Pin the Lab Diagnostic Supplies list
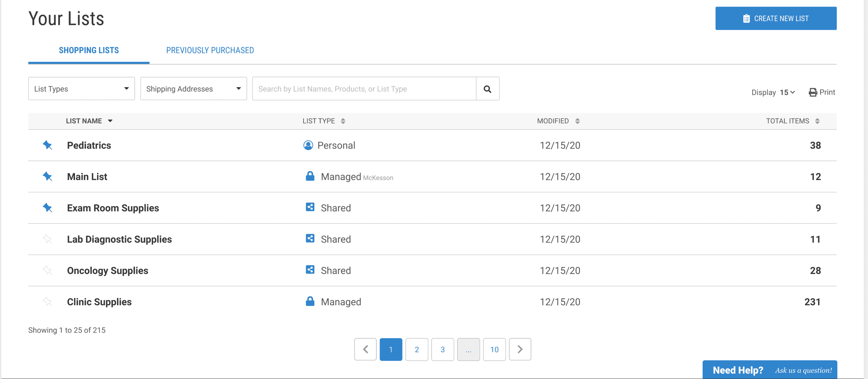This screenshot has height=379, width=868. click(47, 239)
